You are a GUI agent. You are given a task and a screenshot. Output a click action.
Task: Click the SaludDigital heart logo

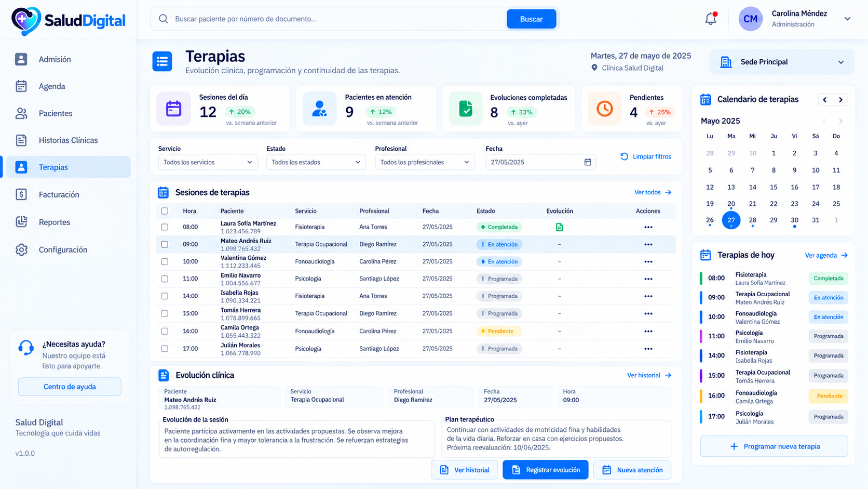[25, 21]
